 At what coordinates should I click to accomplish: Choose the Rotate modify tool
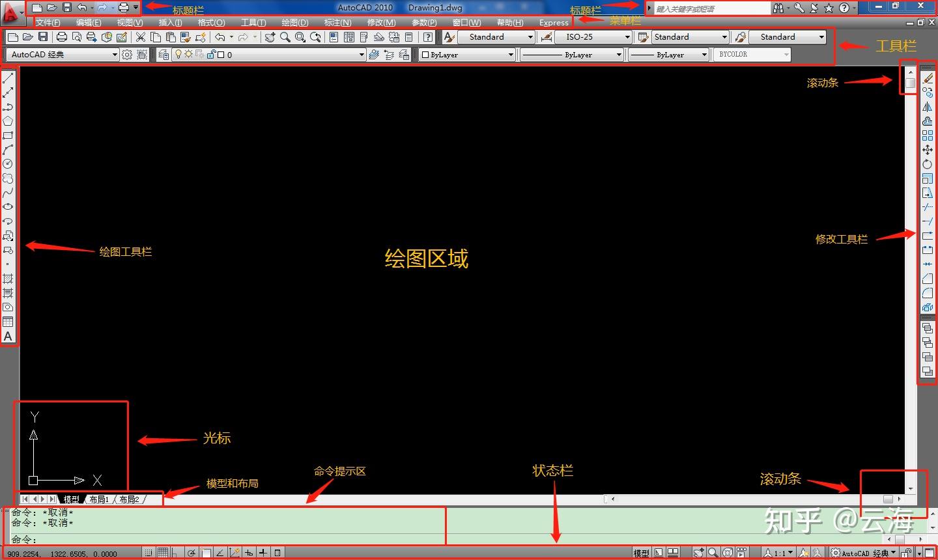tap(928, 164)
